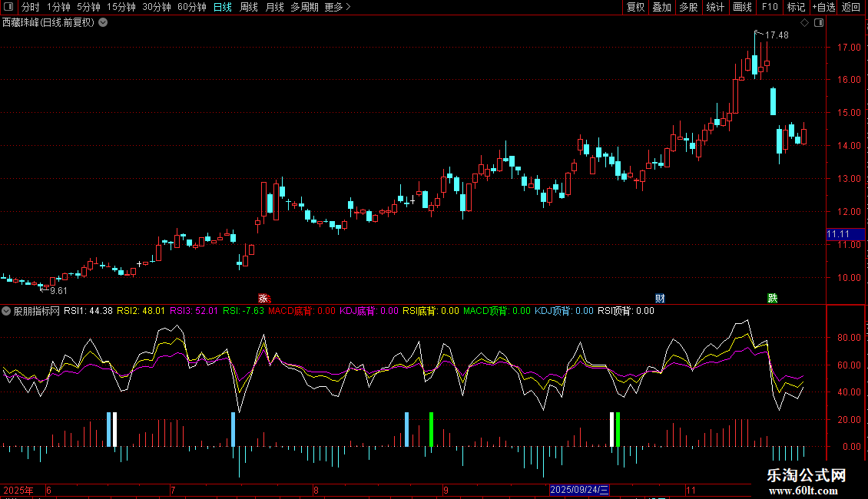Click the 多股 multi-stock button
868x499 pixels.
(x=689, y=7)
